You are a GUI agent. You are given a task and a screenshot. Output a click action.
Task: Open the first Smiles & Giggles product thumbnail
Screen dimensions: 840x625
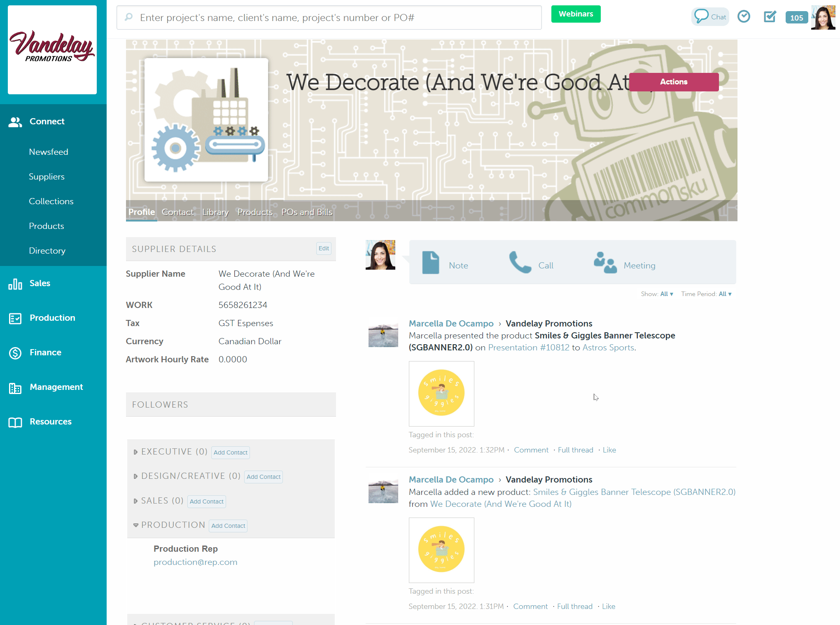(x=441, y=394)
